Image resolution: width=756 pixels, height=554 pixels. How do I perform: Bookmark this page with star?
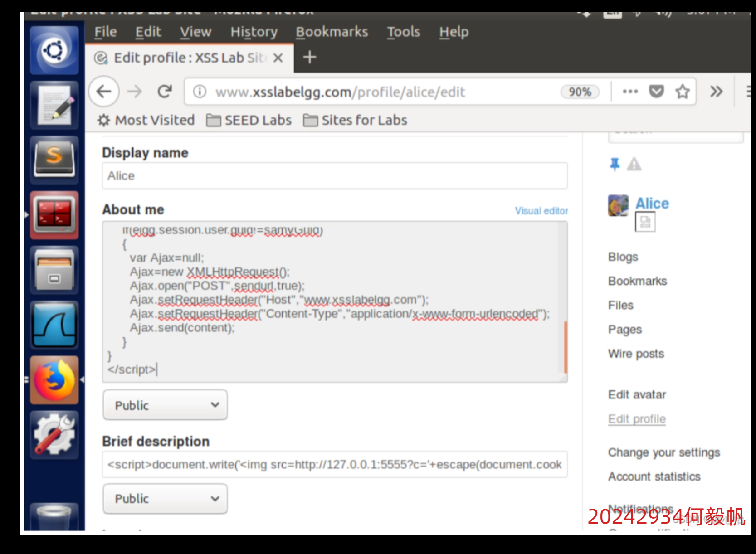tap(683, 92)
